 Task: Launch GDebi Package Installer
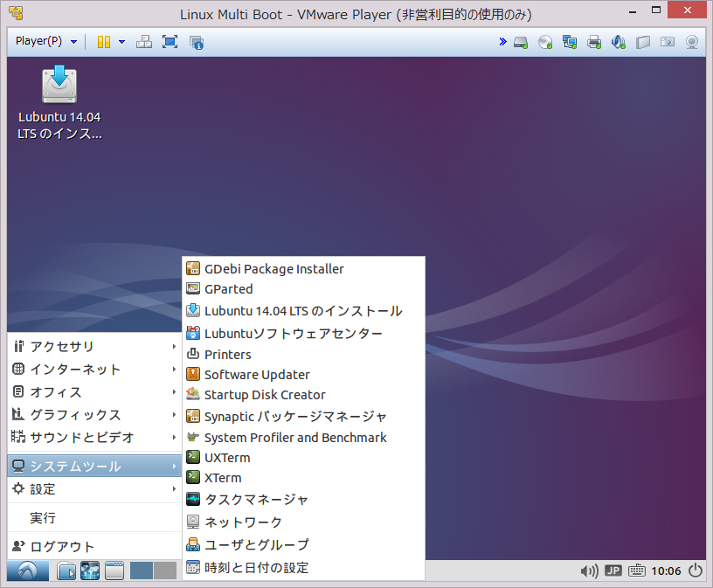[303, 269]
